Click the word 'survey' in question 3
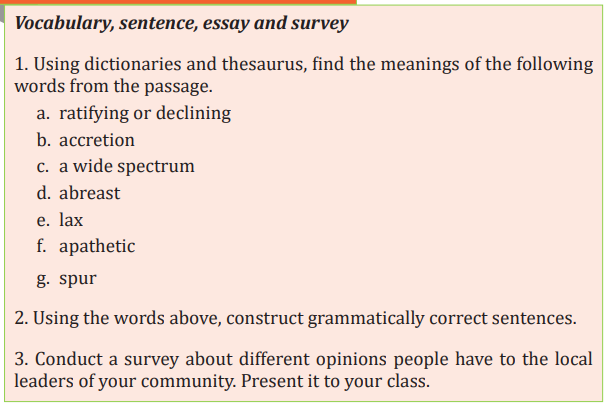This screenshot has height=408, width=612. (151, 360)
